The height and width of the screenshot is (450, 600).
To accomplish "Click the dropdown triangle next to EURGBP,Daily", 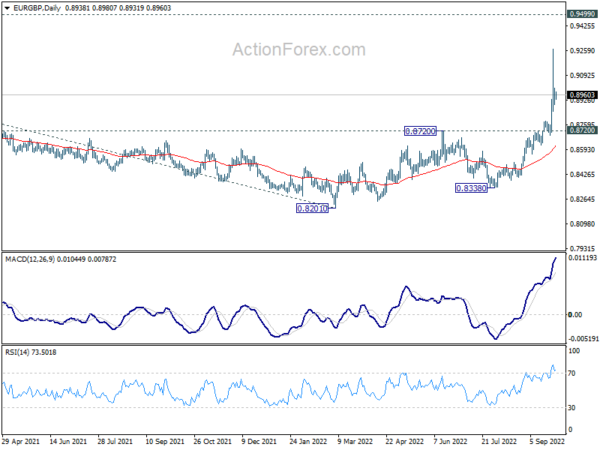I will click(7, 8).
